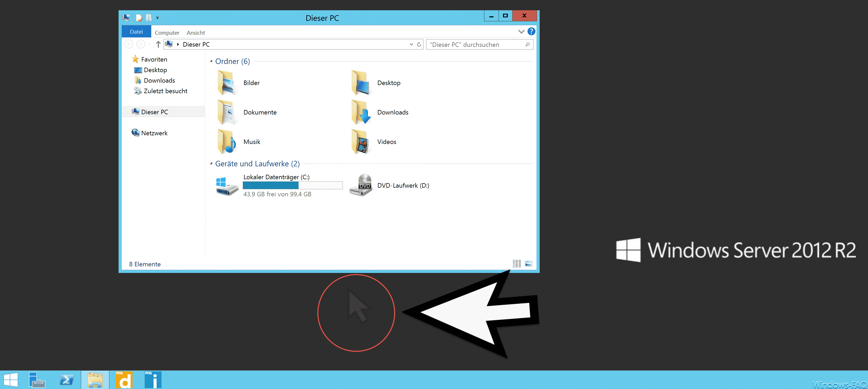
Task: Open the Bilder folder icon
Action: (227, 83)
